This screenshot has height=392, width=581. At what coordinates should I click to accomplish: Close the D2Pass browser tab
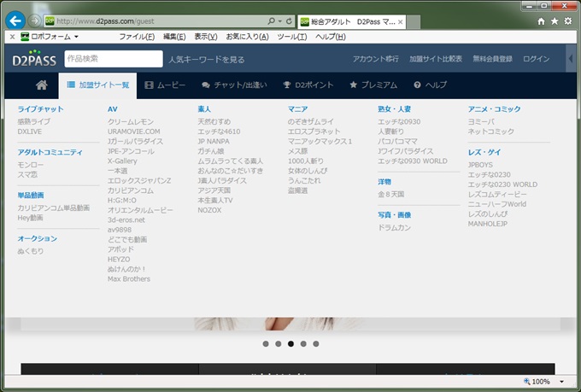click(x=400, y=22)
